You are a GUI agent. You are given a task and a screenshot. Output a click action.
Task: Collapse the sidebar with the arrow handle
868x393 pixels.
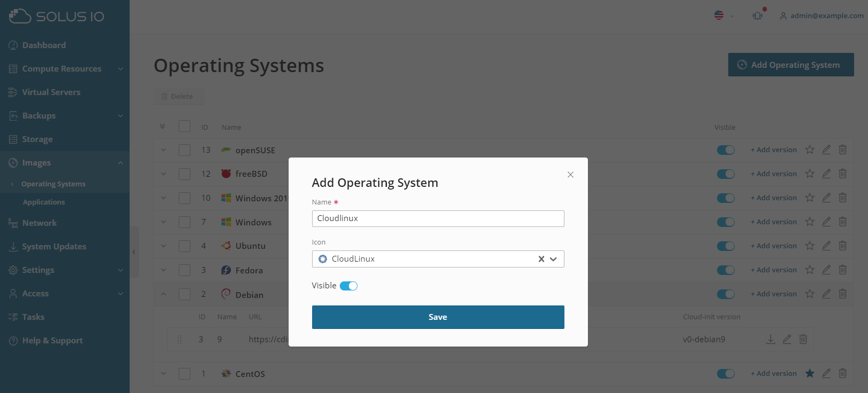click(134, 252)
